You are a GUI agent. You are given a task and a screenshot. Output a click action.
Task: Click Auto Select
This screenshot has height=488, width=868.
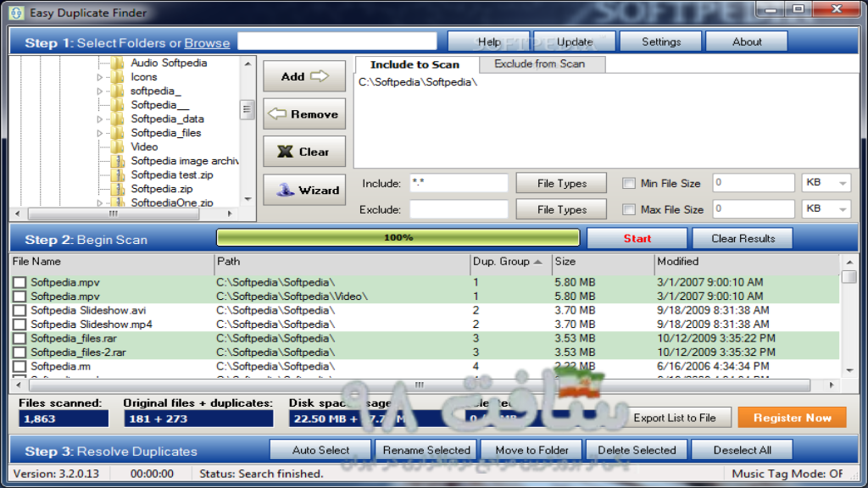point(320,450)
